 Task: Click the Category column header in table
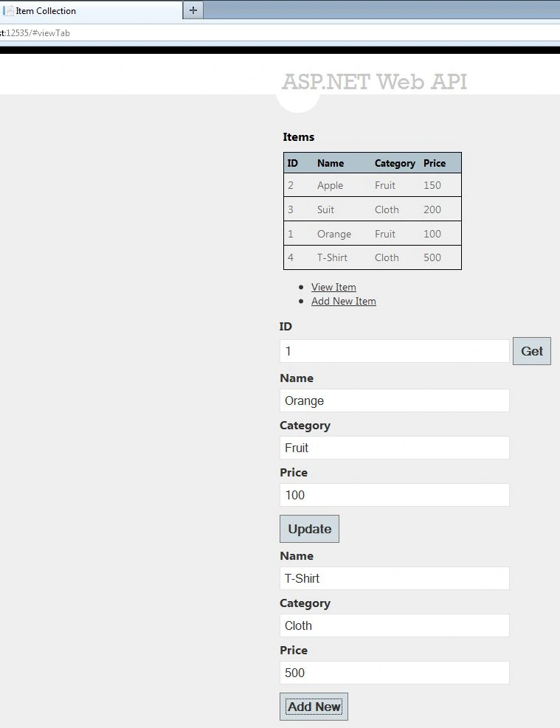pyautogui.click(x=395, y=164)
